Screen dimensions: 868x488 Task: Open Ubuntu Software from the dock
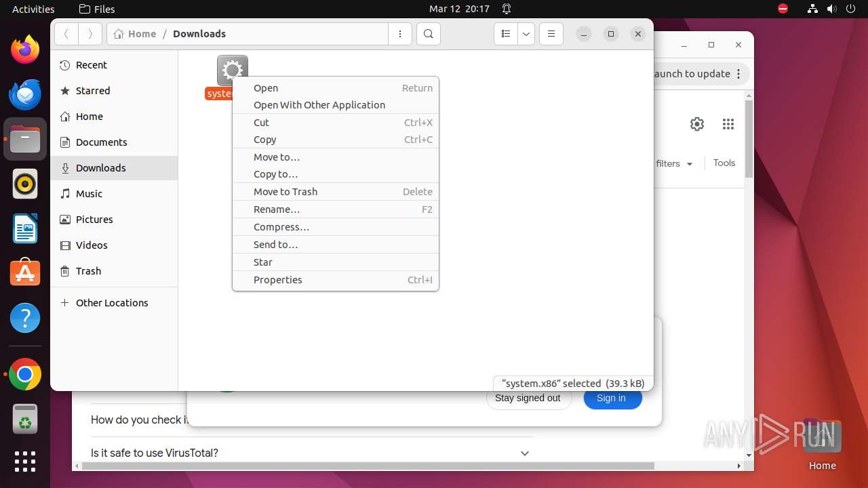pos(25,272)
